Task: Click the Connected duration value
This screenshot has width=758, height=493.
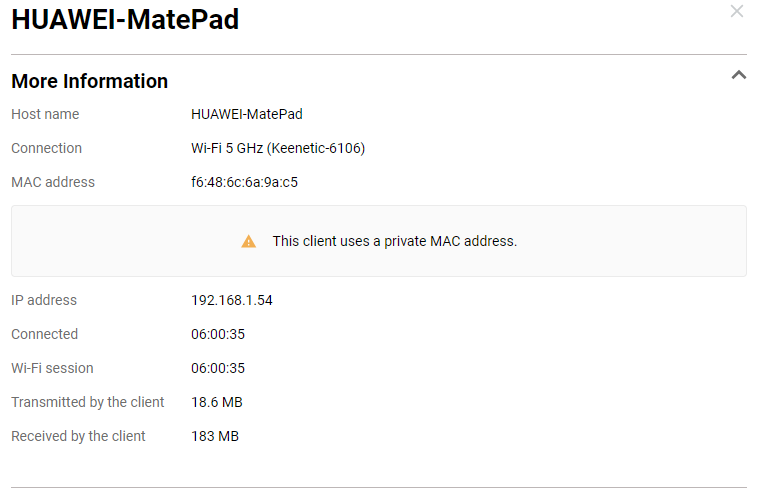Action: pyautogui.click(x=218, y=334)
